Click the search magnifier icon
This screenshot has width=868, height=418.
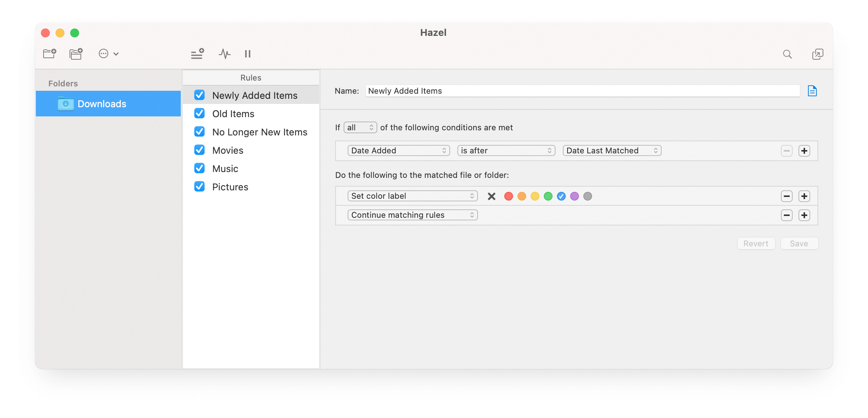click(x=787, y=54)
